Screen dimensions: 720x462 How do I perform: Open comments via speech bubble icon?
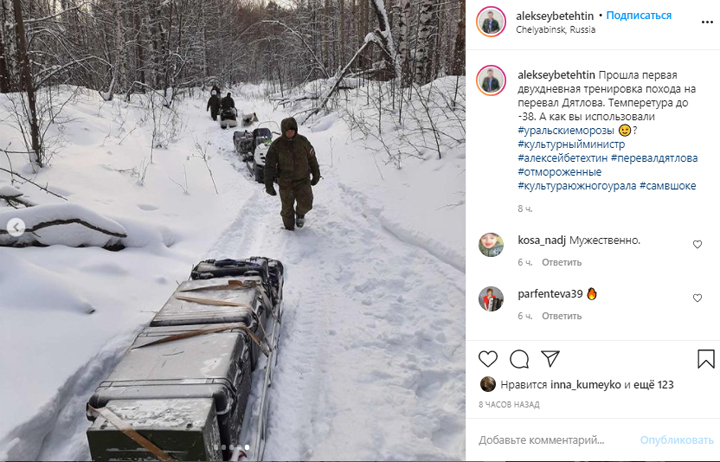click(x=519, y=359)
